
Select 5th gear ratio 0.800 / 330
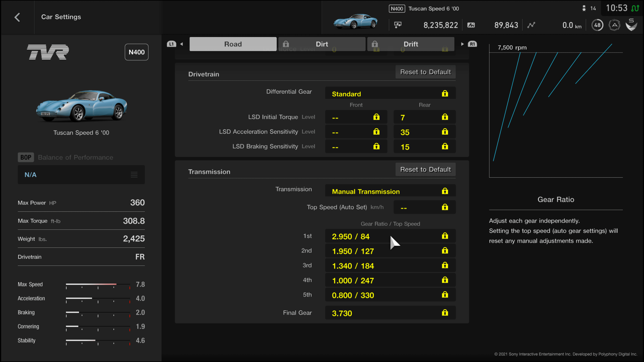pos(390,295)
